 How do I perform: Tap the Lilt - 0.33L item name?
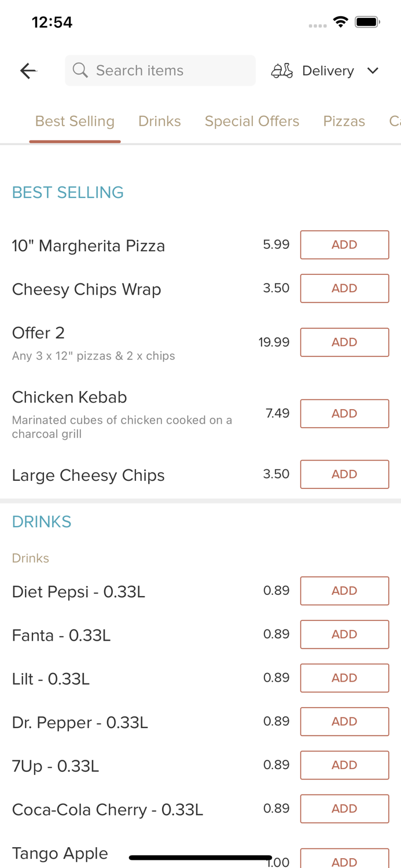pyautogui.click(x=51, y=679)
